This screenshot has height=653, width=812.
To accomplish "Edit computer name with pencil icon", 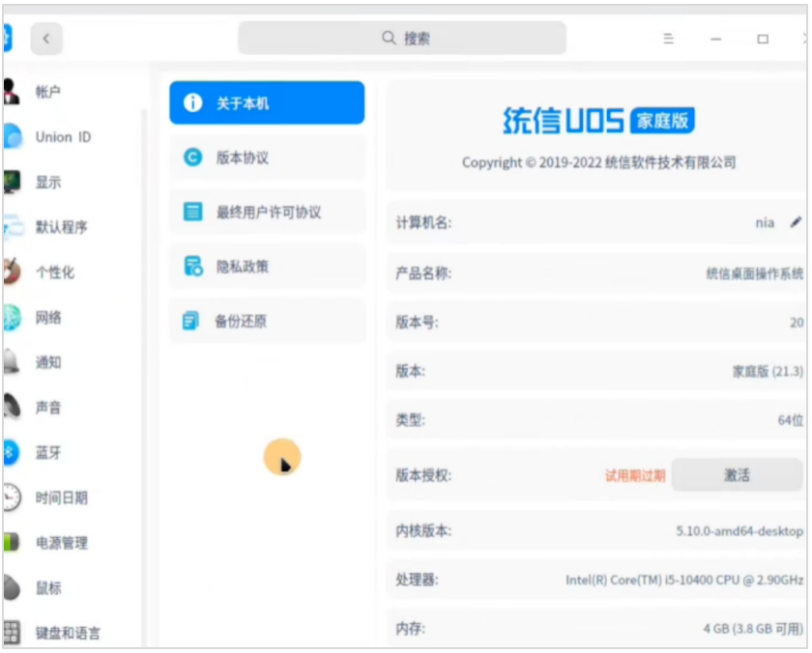I will click(796, 222).
